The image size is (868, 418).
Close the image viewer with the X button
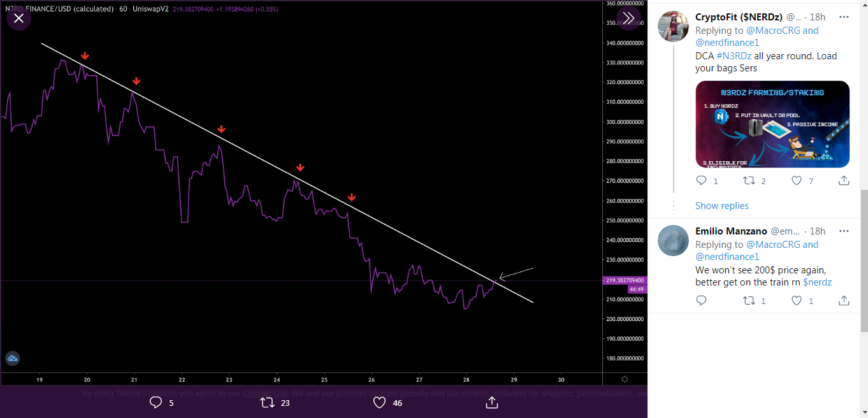tap(18, 18)
